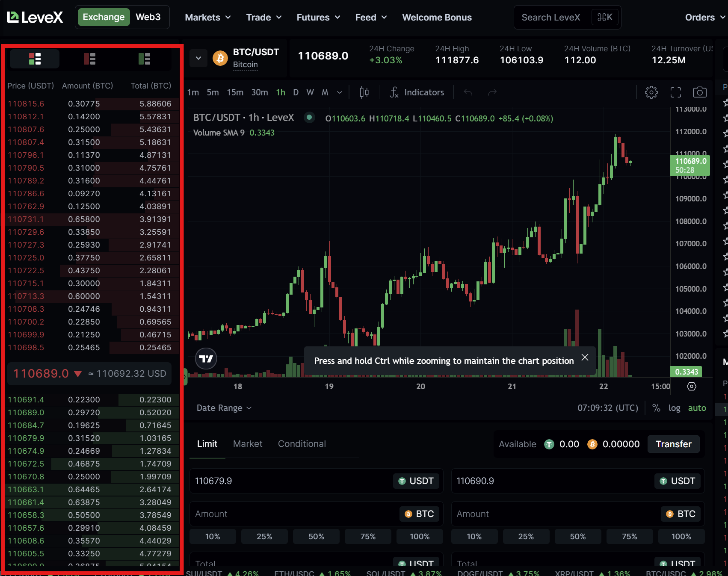
Task: Select the 1m timeframe
Action: click(x=193, y=92)
